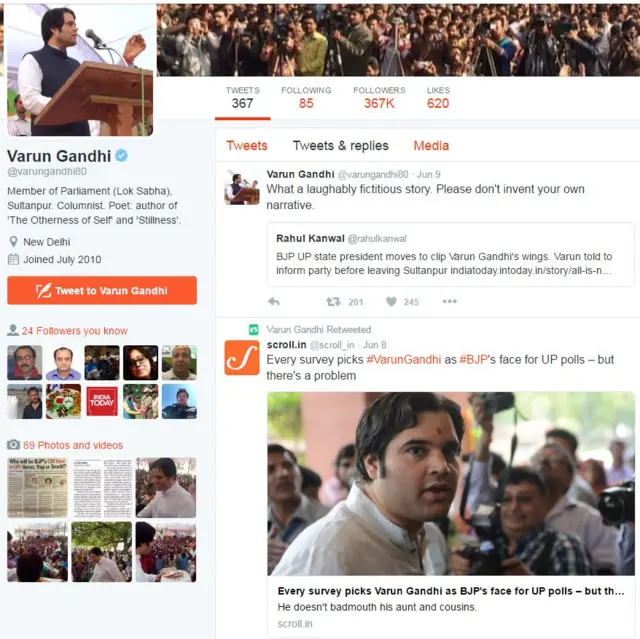Open the Media tab

(431, 146)
